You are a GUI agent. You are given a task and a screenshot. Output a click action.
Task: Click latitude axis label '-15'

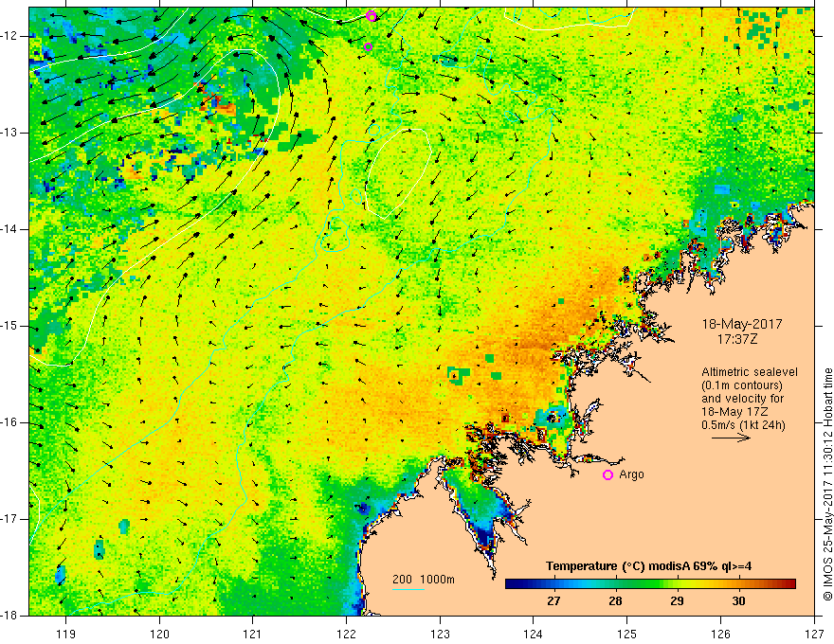(x=9, y=326)
